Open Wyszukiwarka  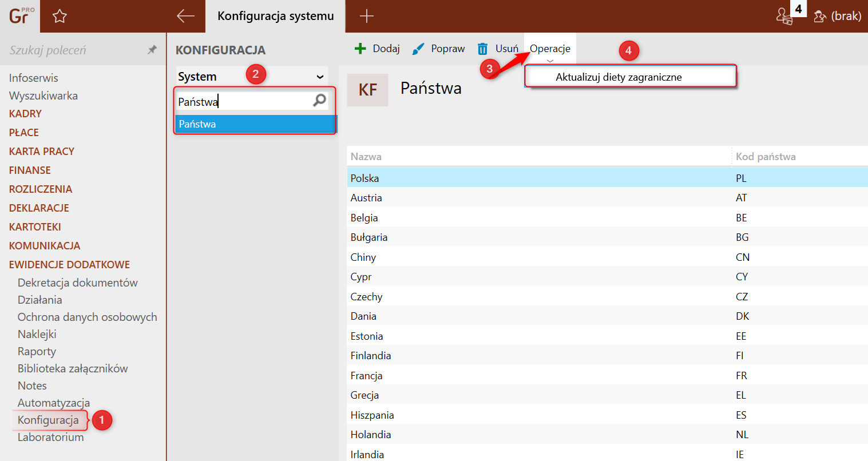point(43,96)
